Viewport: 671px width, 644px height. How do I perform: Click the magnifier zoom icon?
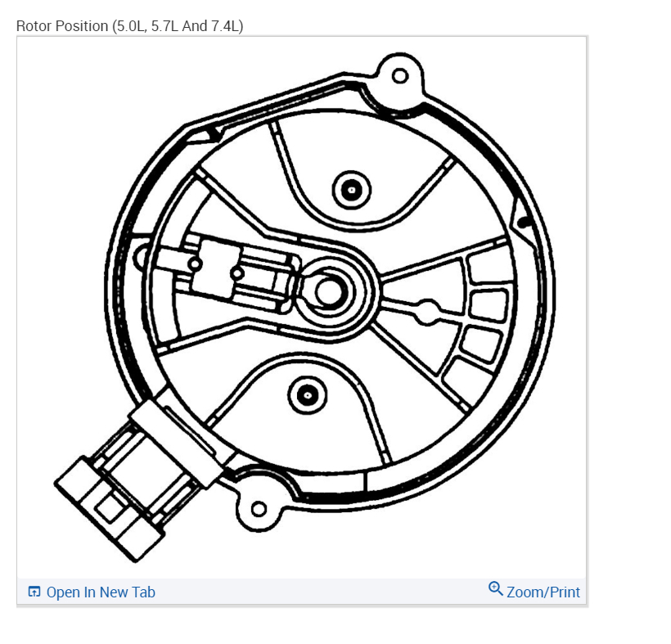496,589
